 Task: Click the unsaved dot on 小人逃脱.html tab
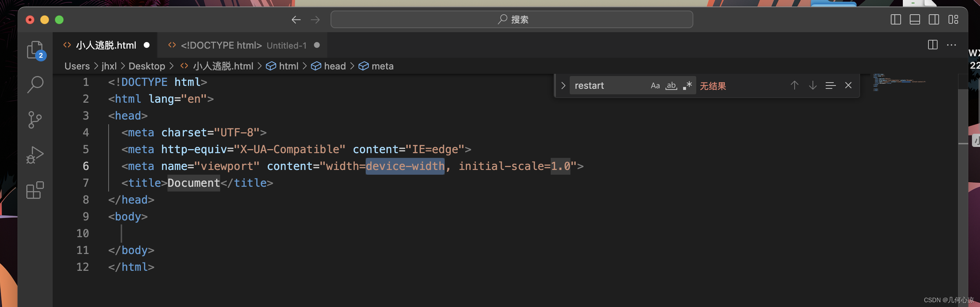[147, 45]
